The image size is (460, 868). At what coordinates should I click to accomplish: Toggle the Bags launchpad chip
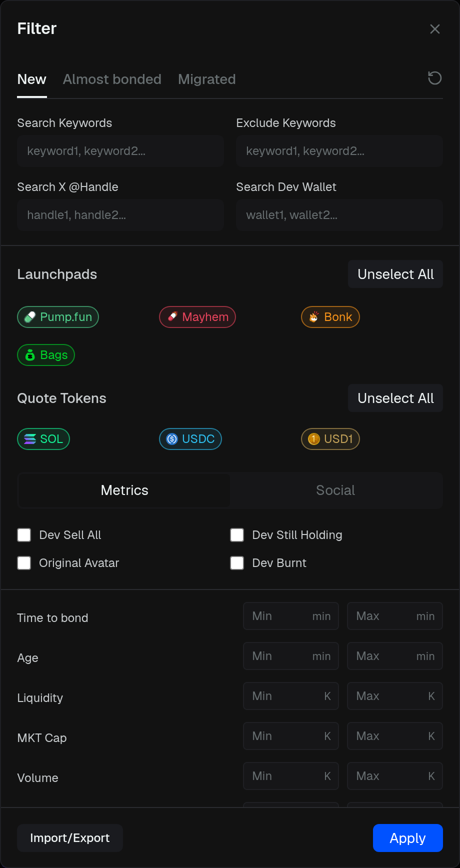[46, 355]
